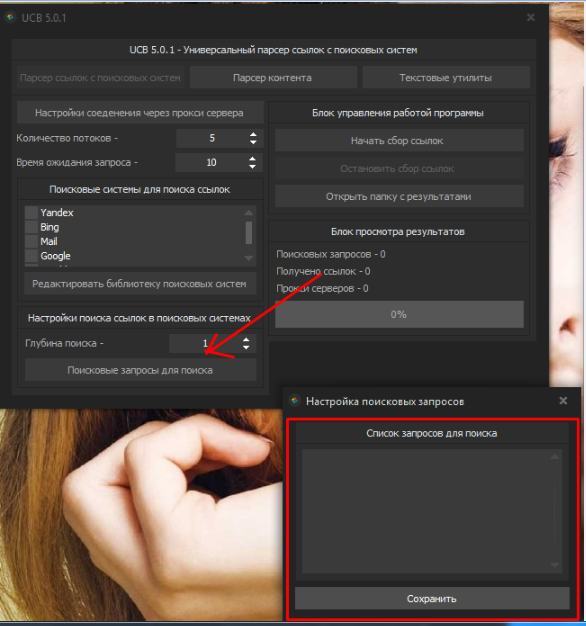Viewport: 586px width, 626px height.
Task: Close the UCB 5.0.1 main window
Action: click(531, 17)
